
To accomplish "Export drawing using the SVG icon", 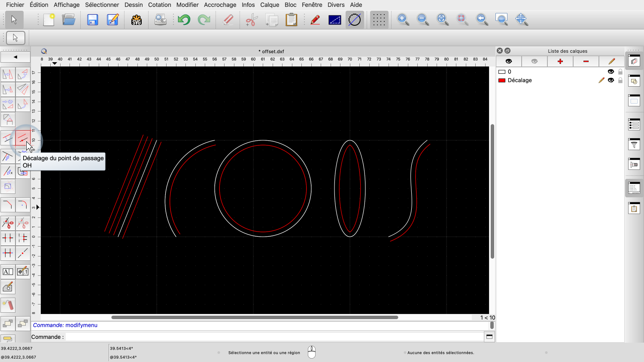I will [x=137, y=19].
